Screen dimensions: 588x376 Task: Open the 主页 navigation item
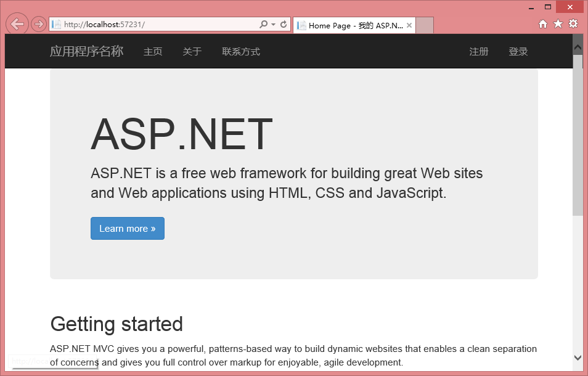pos(153,52)
